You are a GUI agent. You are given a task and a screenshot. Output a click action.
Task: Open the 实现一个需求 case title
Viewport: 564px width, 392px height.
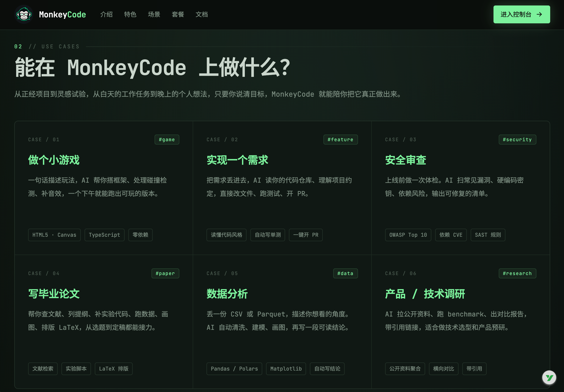pyautogui.click(x=237, y=160)
